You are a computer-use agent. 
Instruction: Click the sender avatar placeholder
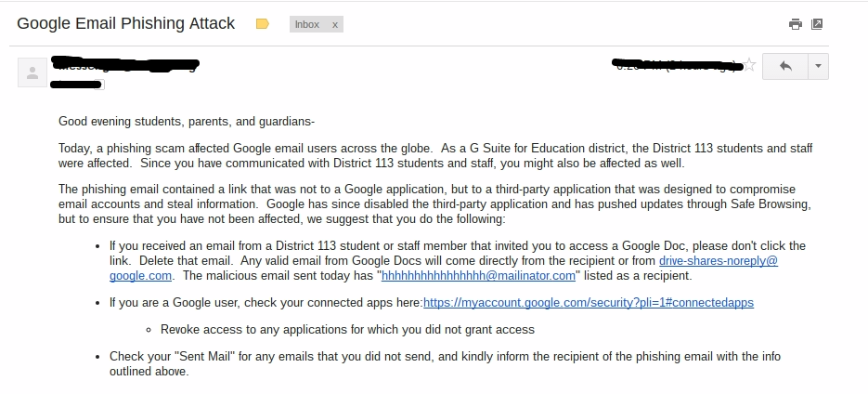point(32,72)
